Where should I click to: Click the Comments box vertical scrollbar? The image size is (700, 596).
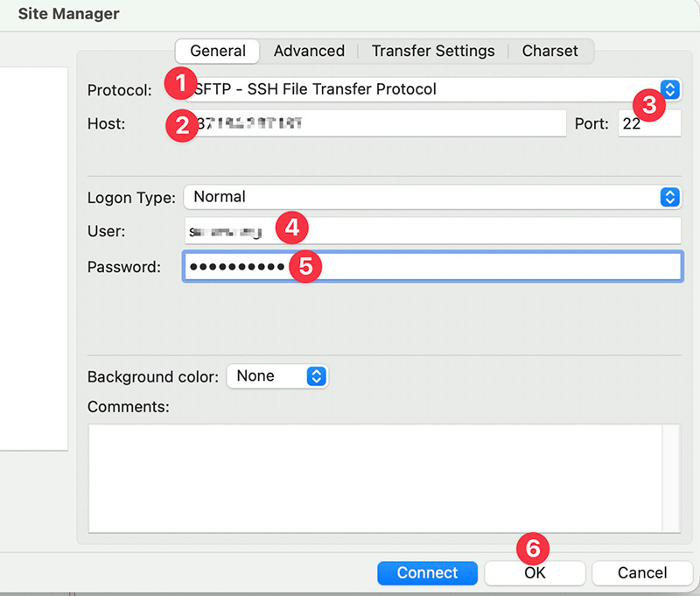coord(671,477)
